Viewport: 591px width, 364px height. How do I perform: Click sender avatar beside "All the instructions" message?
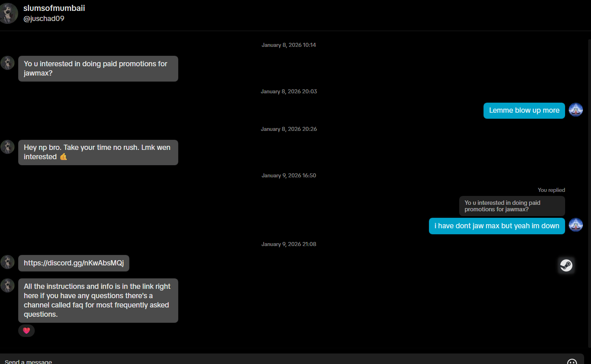(8, 286)
